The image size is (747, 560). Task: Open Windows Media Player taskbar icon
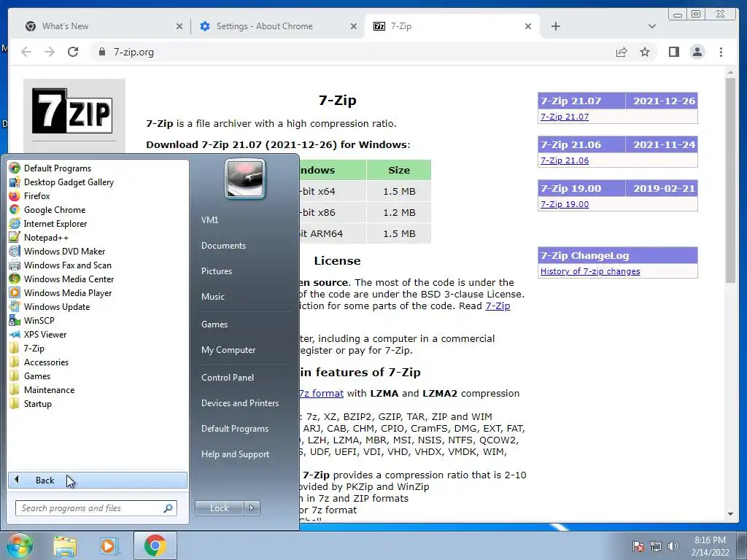pos(109,546)
